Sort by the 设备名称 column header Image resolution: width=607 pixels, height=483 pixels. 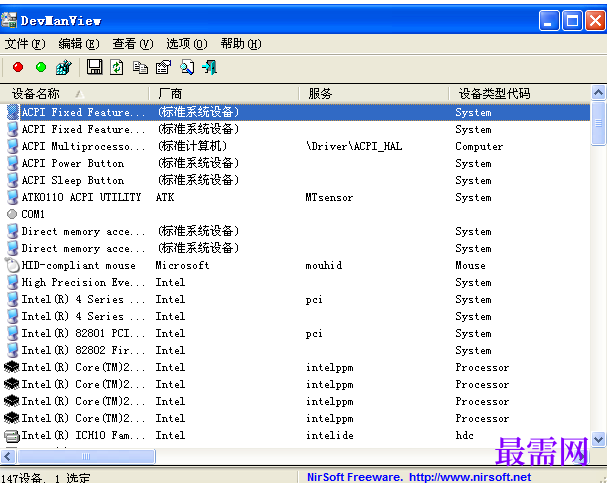click(x=74, y=93)
